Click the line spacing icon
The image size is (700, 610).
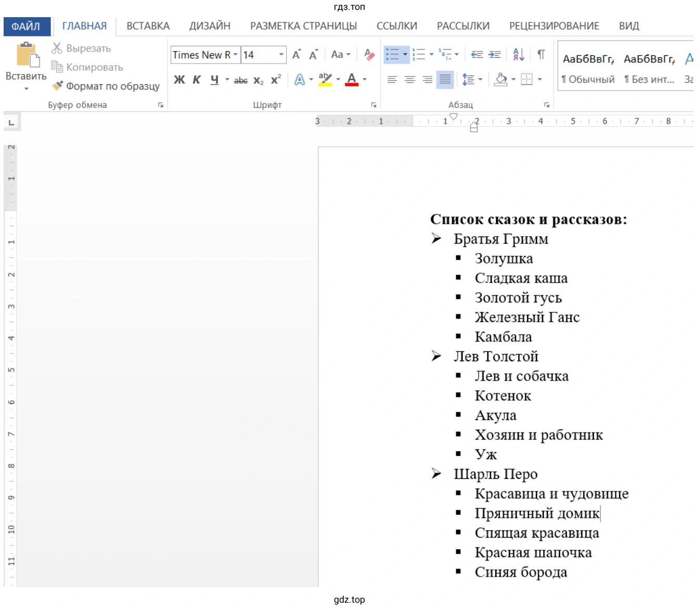(468, 80)
